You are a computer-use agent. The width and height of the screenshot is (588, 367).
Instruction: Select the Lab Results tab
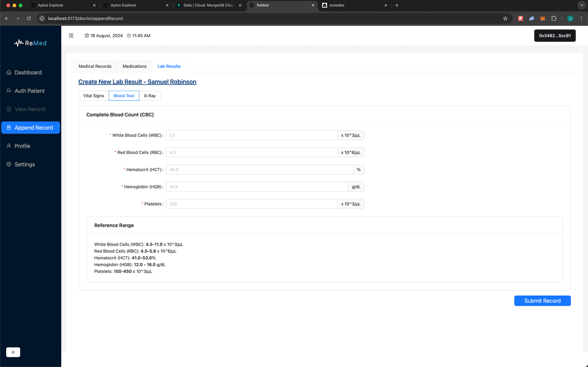169,66
